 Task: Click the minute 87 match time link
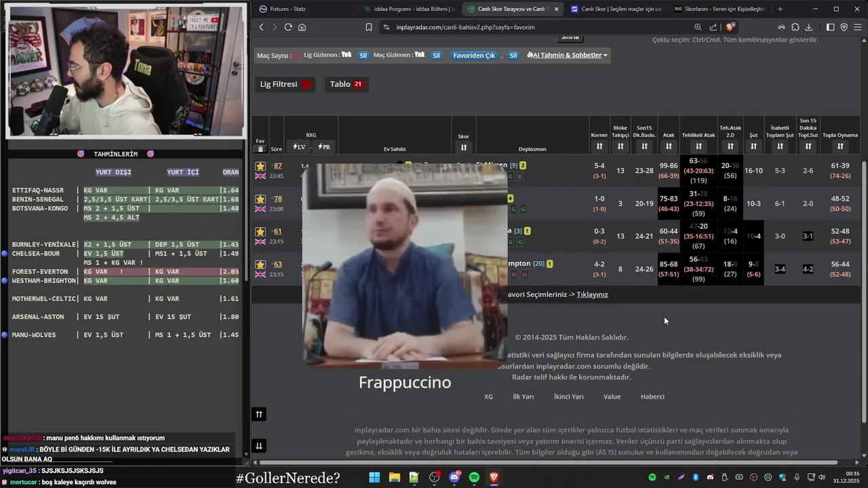tap(277, 166)
